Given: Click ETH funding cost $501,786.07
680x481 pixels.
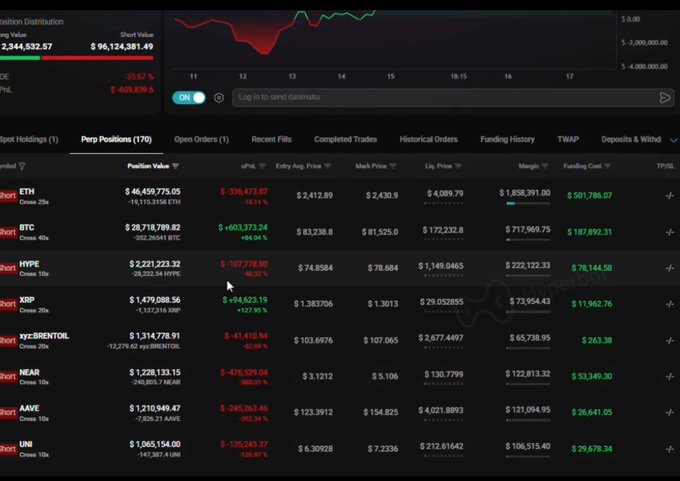Looking at the screenshot, I should pos(590,196).
